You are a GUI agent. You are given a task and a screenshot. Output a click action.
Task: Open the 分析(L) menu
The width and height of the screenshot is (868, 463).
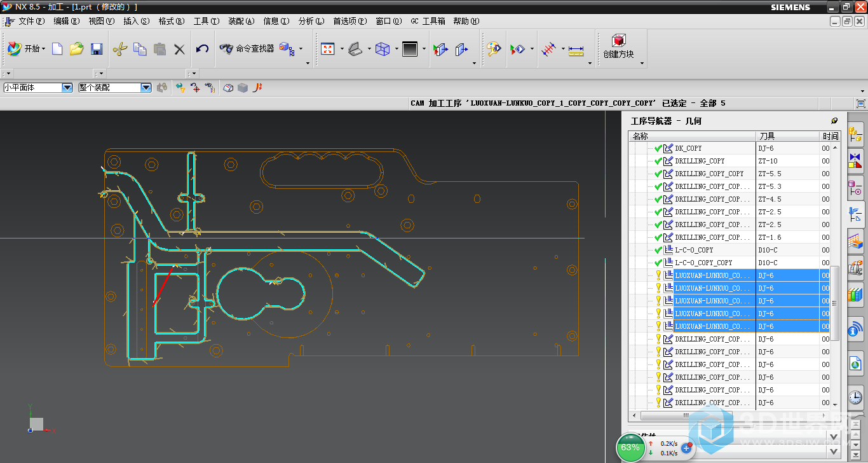click(311, 21)
